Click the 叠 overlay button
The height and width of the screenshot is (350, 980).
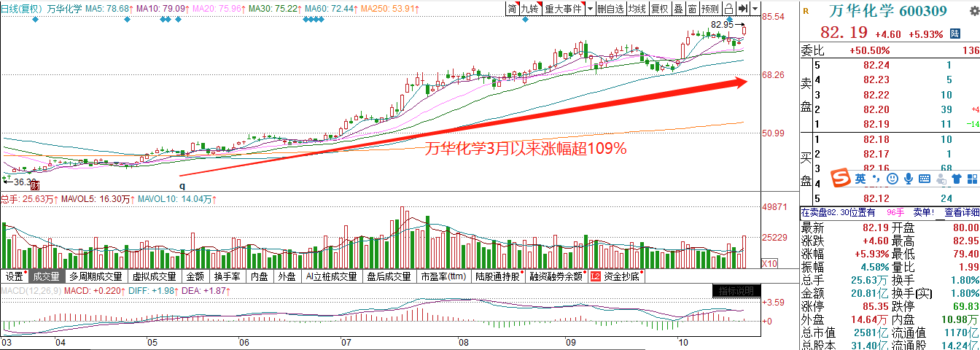(x=678, y=9)
